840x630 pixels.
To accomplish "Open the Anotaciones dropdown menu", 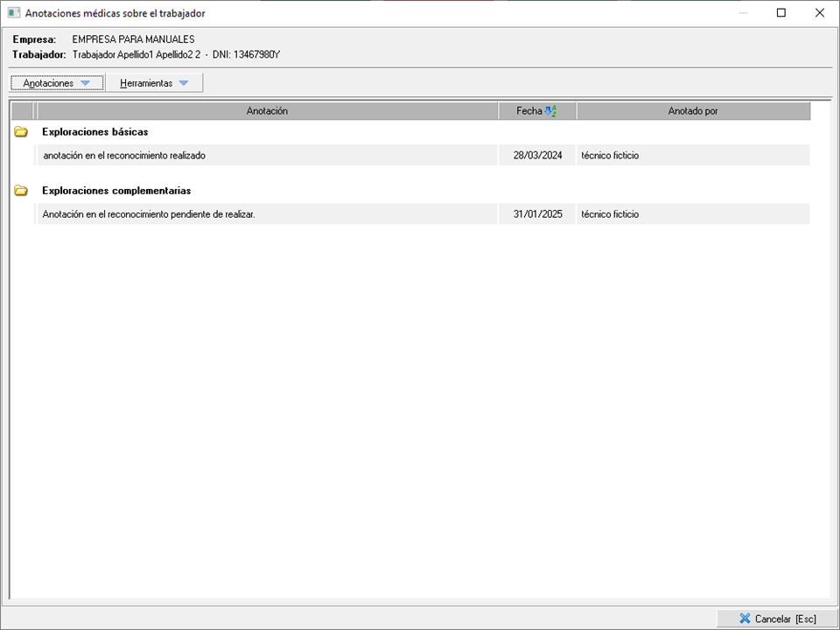I will click(x=57, y=83).
